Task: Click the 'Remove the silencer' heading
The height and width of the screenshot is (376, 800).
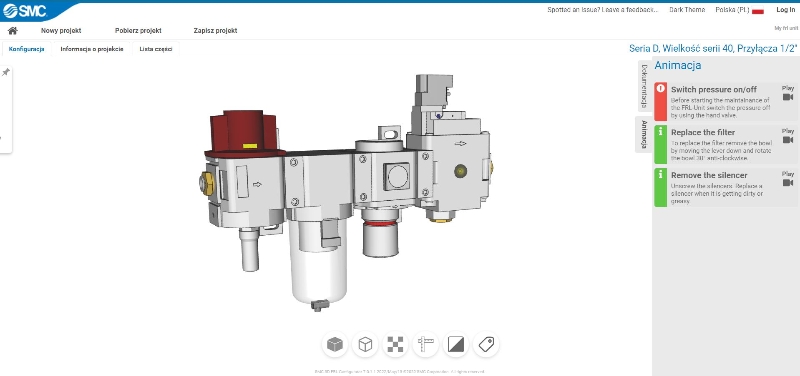Action: click(x=709, y=175)
